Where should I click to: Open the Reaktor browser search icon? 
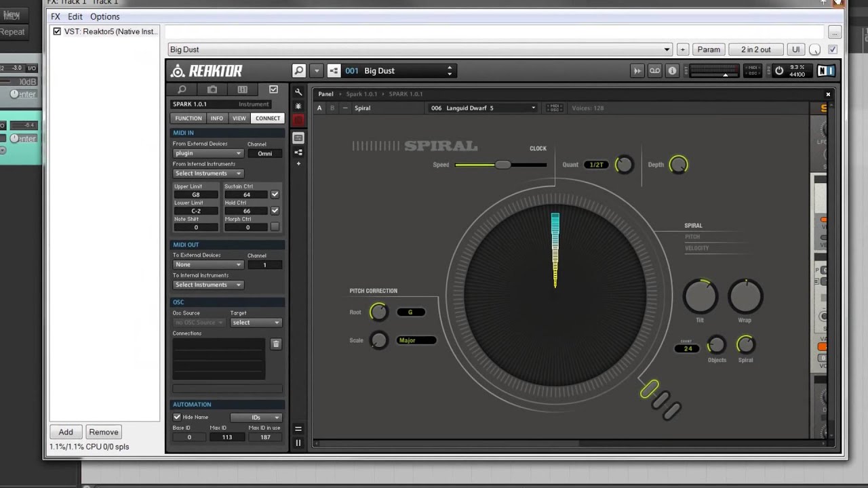tap(299, 70)
